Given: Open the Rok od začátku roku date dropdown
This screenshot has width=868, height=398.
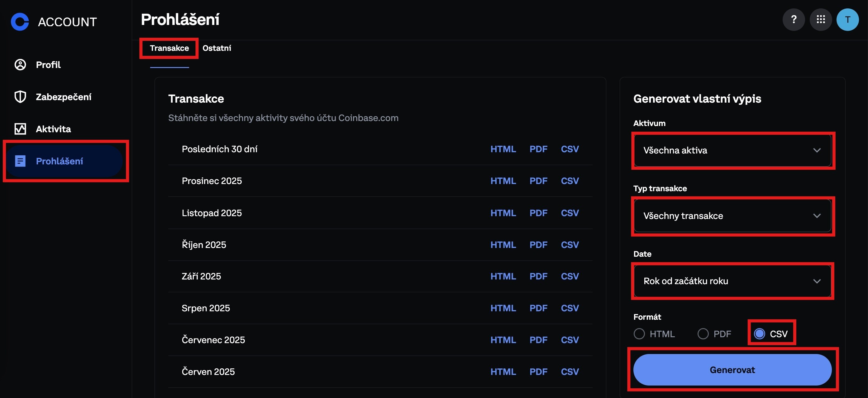Looking at the screenshot, I should pos(732,281).
